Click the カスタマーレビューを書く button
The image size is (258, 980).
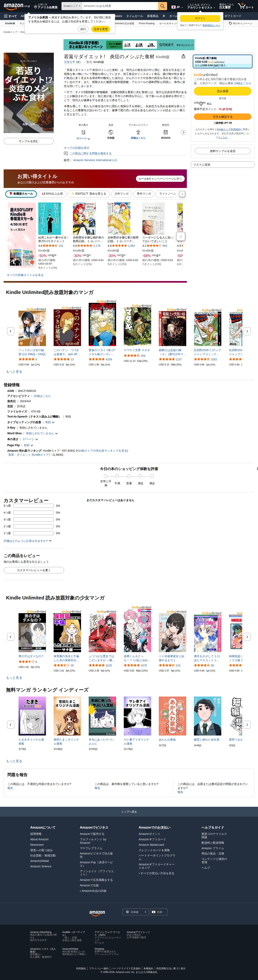[34, 570]
